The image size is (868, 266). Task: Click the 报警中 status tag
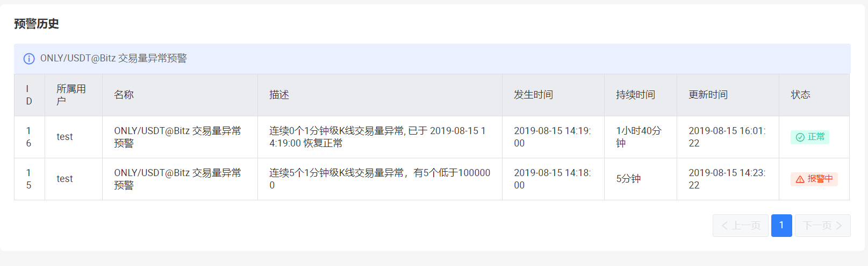(x=814, y=179)
